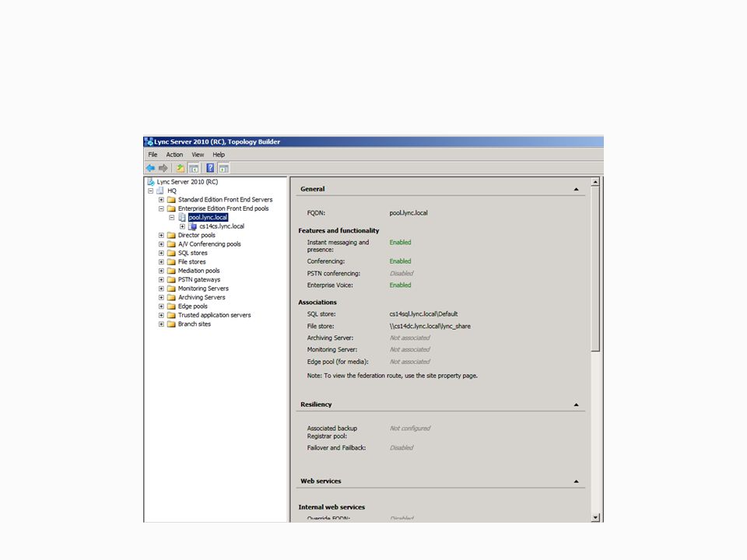Open the Help menu
The height and width of the screenshot is (560, 747).
tap(219, 155)
